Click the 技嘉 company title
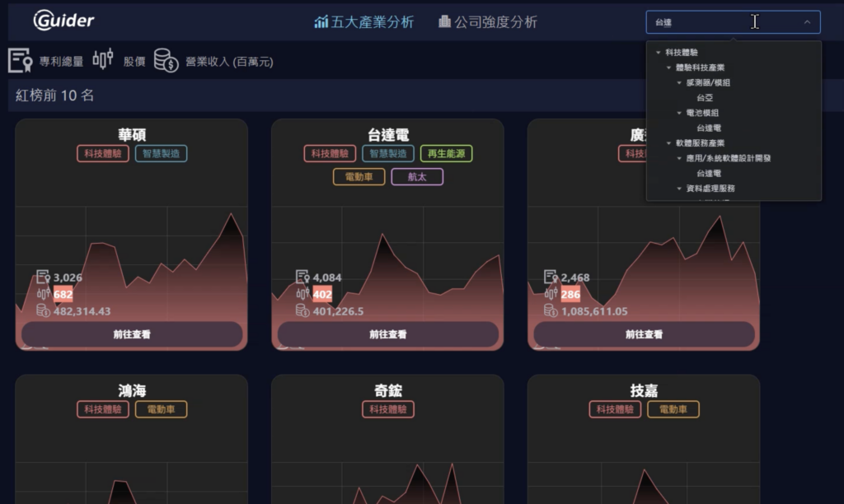844x504 pixels. tap(644, 390)
